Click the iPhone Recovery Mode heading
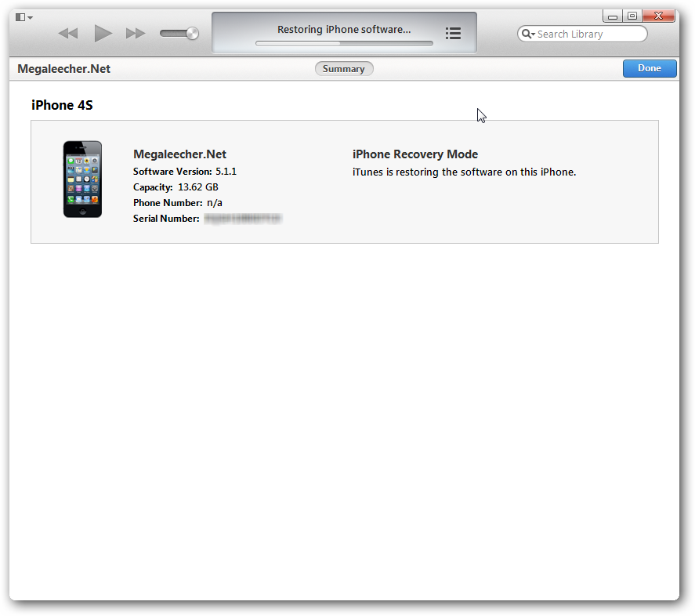Image resolution: width=695 pixels, height=616 pixels. coord(414,154)
